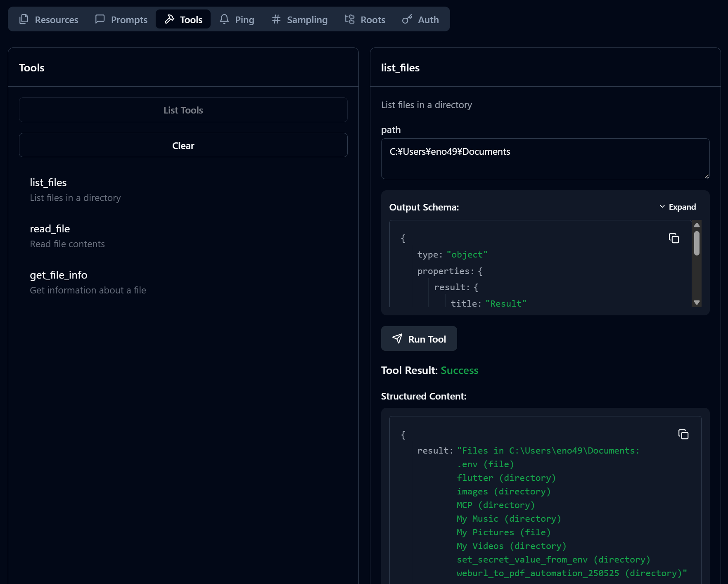Image resolution: width=728 pixels, height=584 pixels.
Task: Copy the Output Schema using its copy icon
Action: (x=673, y=239)
